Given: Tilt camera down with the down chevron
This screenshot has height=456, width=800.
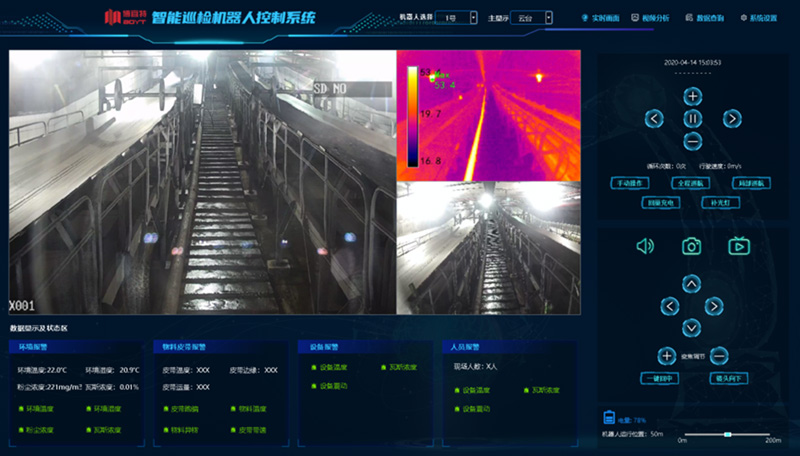Looking at the screenshot, I should coord(691,327).
